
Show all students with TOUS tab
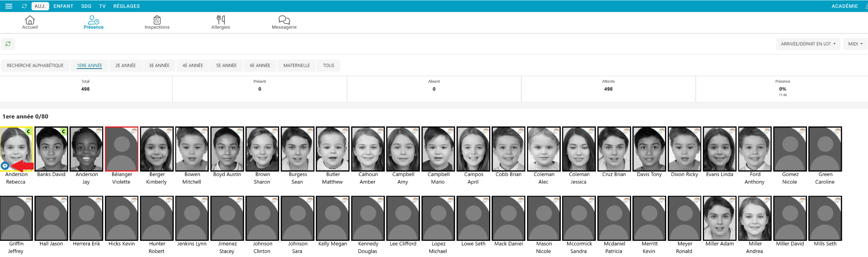point(329,65)
